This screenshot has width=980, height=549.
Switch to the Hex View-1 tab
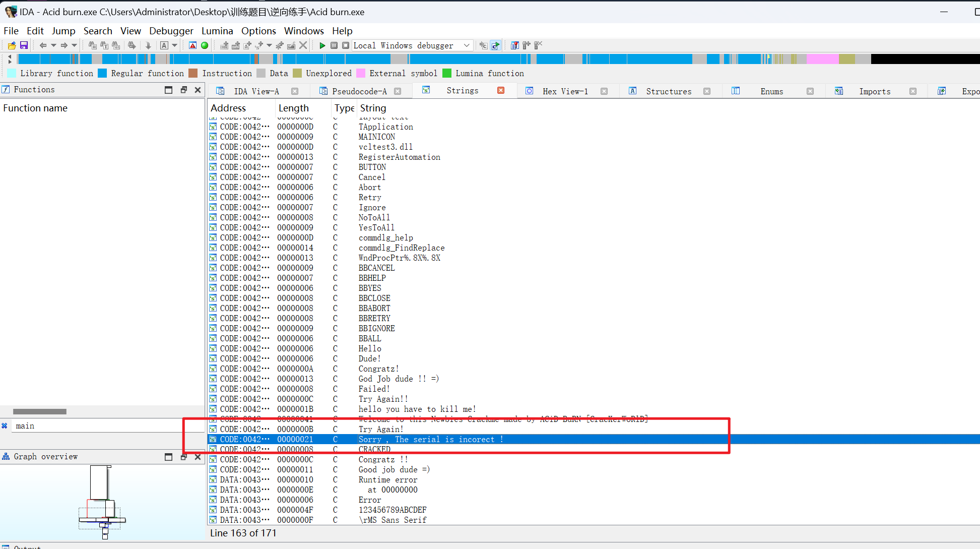pos(565,91)
